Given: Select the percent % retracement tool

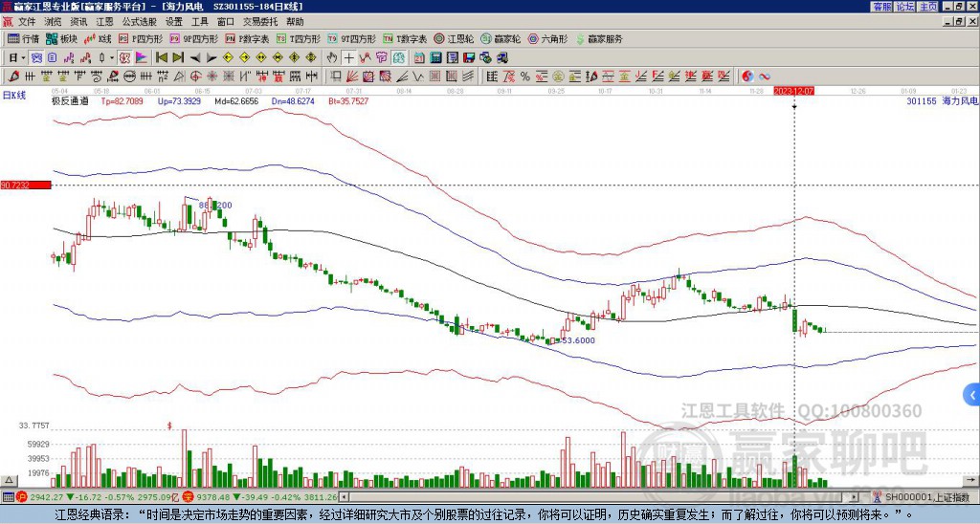Looking at the screenshot, I should [x=525, y=76].
